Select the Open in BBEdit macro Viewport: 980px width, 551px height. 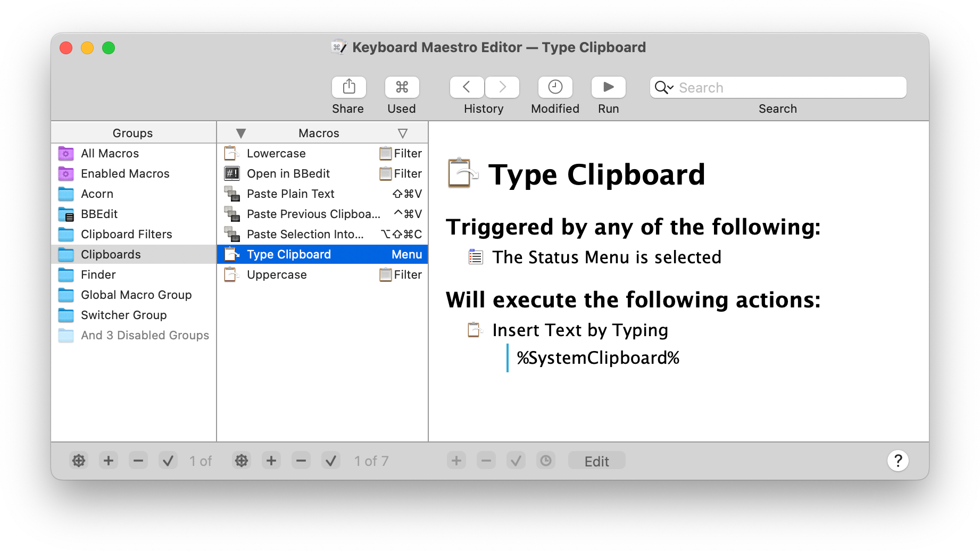pyautogui.click(x=322, y=173)
